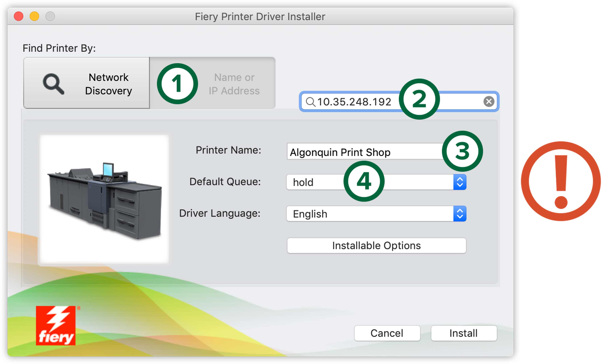606x364 pixels.
Task: Close the installer window with red button
Action: point(19,16)
